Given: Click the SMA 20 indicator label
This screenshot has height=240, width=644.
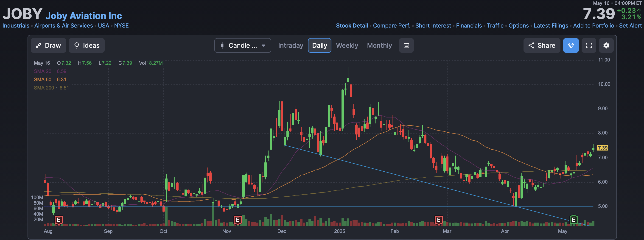Looking at the screenshot, I should [42, 71].
